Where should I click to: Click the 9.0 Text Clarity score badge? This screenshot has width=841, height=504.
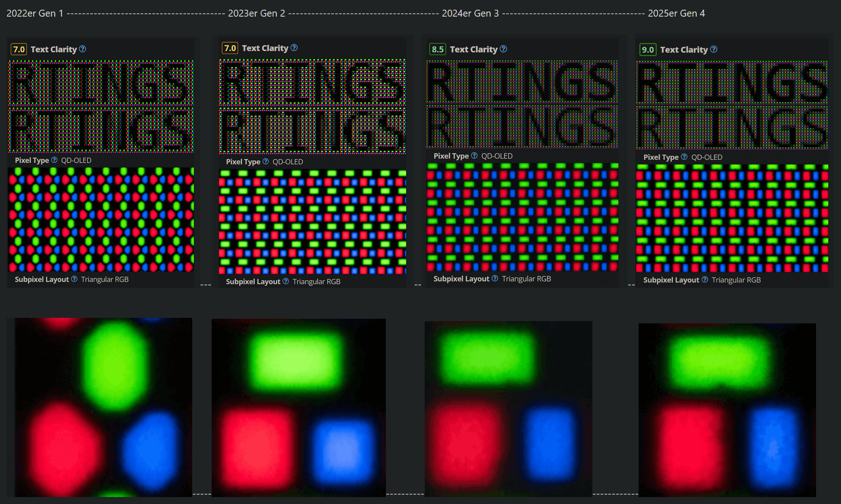(x=648, y=49)
